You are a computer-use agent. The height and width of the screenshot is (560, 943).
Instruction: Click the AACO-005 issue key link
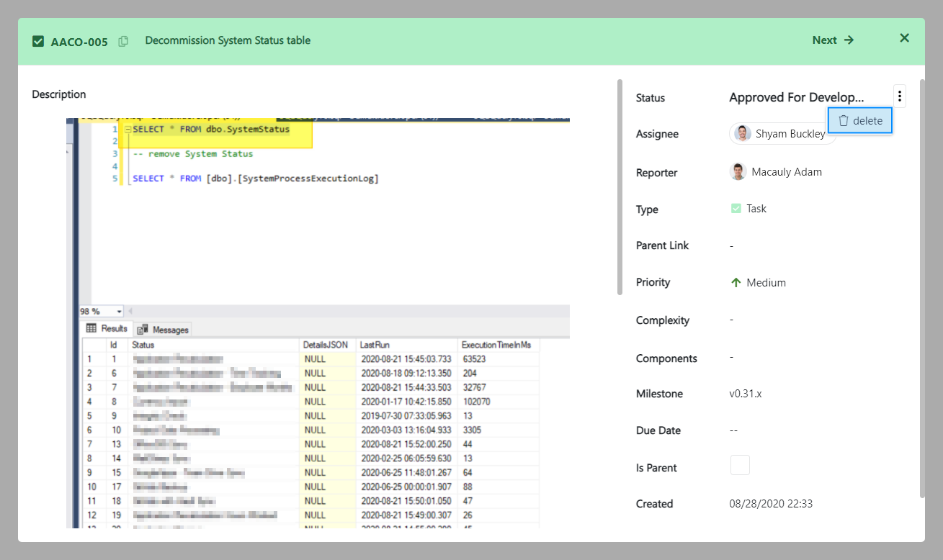click(x=79, y=42)
